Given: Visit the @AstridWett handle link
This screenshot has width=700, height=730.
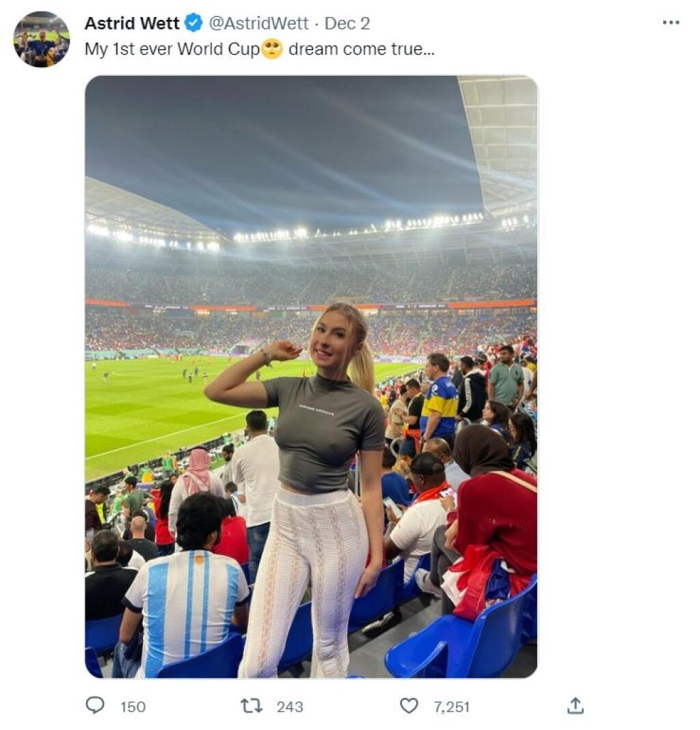Looking at the screenshot, I should [258, 23].
